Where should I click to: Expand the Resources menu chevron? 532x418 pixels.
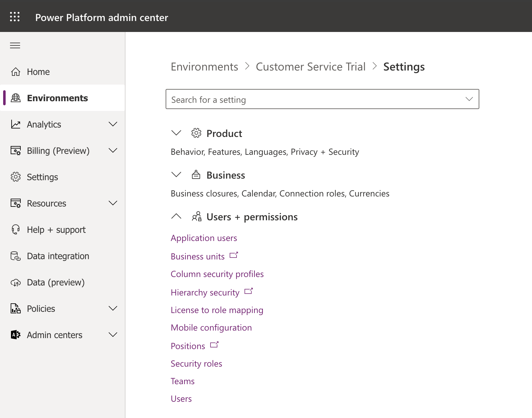tap(113, 203)
